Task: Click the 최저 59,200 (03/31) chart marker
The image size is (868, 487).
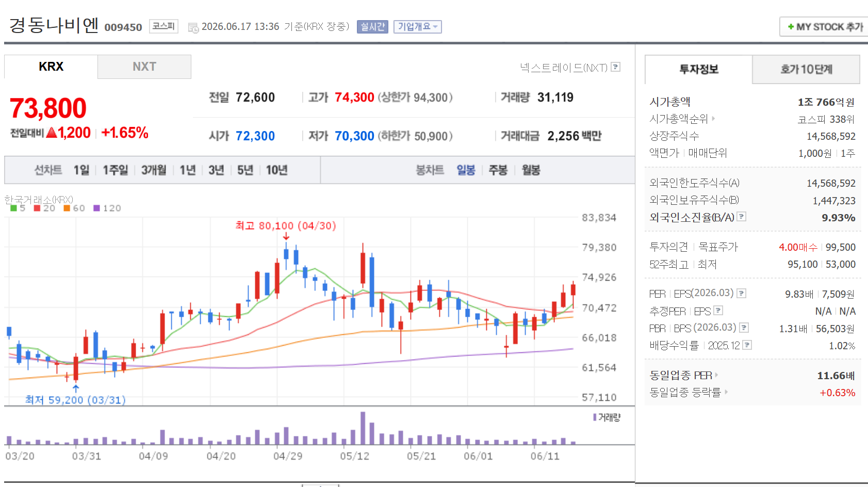Action: coord(75,400)
